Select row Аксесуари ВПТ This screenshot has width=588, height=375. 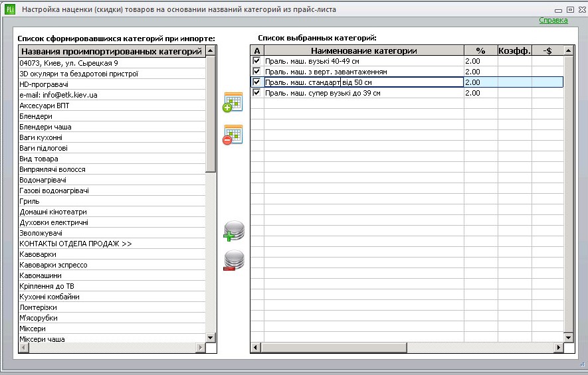(x=112, y=106)
